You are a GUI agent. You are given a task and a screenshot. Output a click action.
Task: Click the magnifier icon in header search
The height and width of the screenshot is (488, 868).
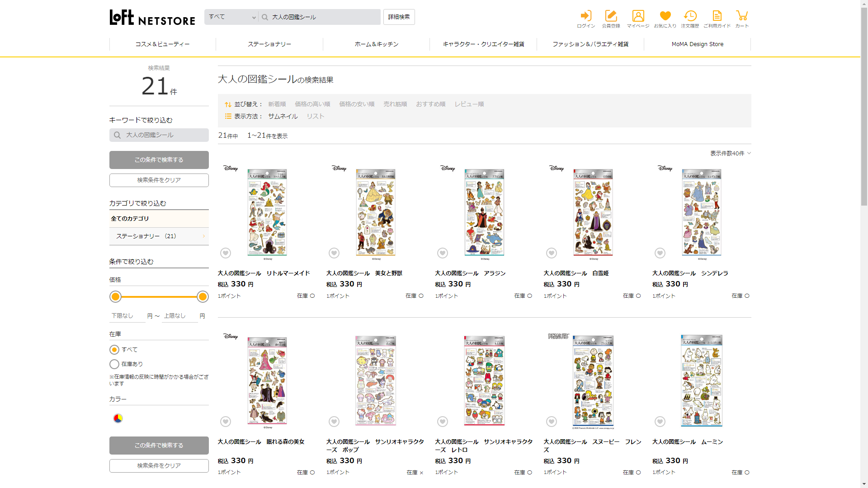[x=265, y=17]
